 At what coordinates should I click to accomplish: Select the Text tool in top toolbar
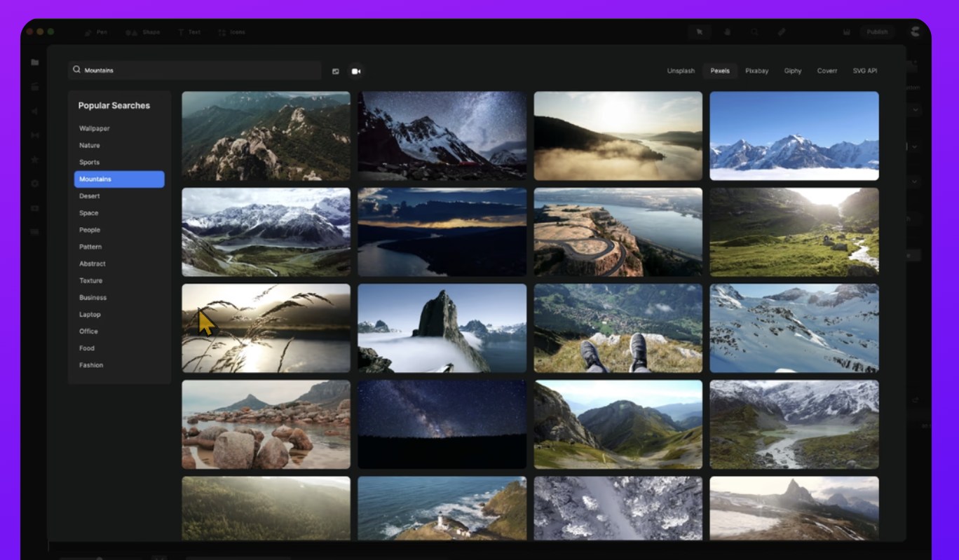click(189, 32)
